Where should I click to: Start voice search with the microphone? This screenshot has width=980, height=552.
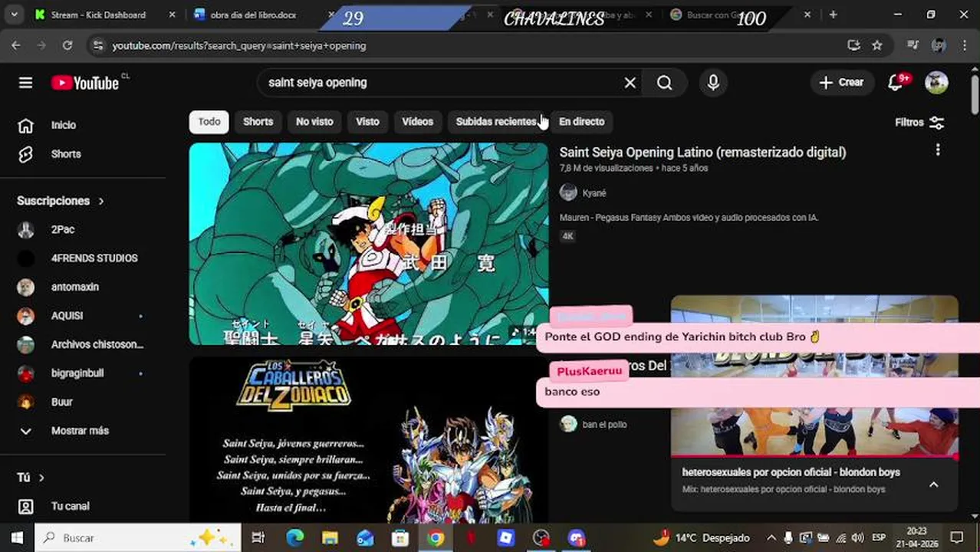tap(713, 83)
